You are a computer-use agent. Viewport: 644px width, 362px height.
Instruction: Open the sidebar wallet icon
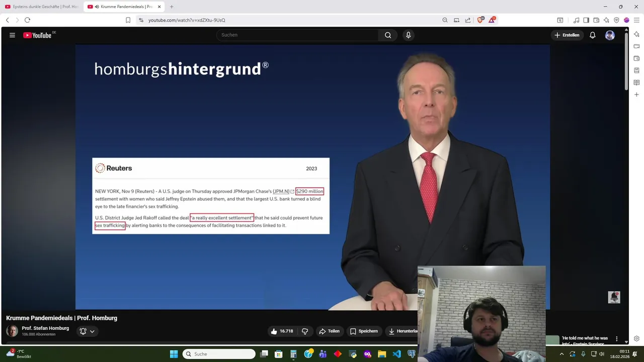pos(636,58)
